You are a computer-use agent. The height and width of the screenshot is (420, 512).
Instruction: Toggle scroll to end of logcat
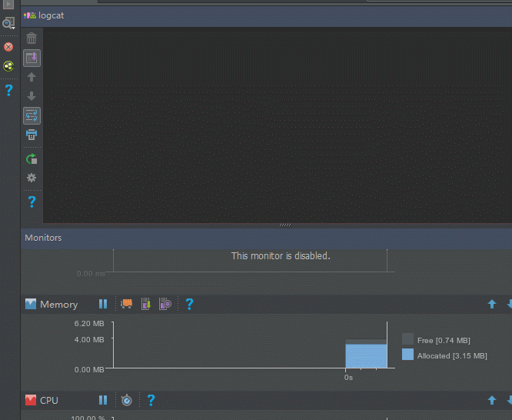click(x=32, y=58)
